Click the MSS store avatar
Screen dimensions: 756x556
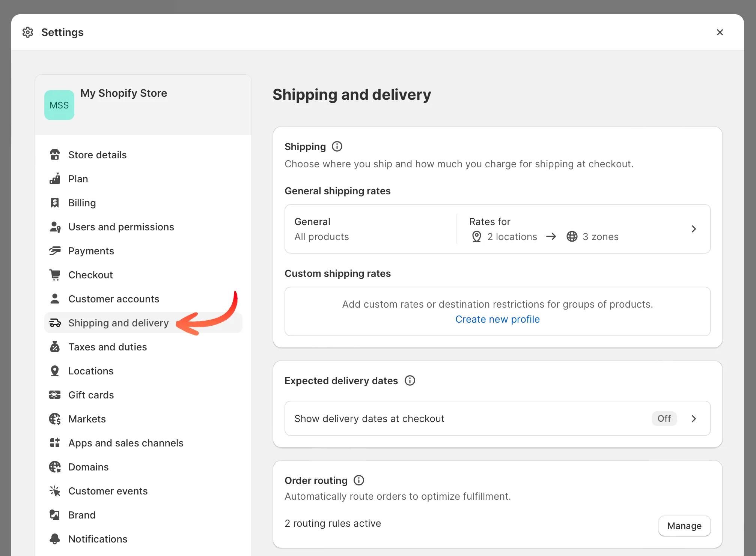[x=59, y=105]
